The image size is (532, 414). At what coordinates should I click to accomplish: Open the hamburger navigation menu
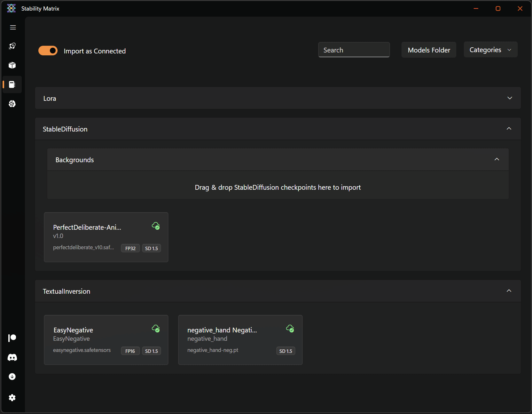coord(13,28)
